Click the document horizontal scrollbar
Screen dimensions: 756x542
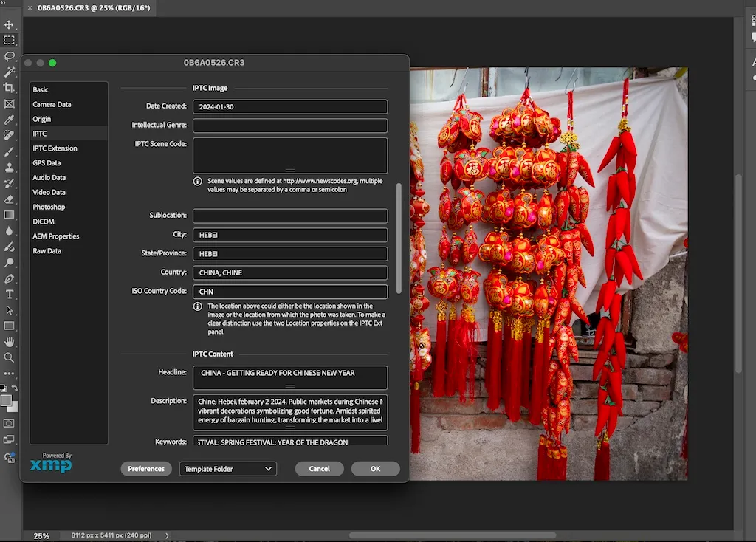453,535
